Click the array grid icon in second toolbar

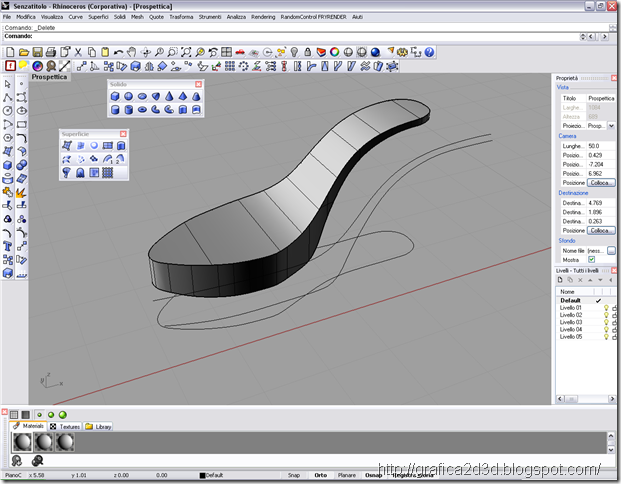230,66
